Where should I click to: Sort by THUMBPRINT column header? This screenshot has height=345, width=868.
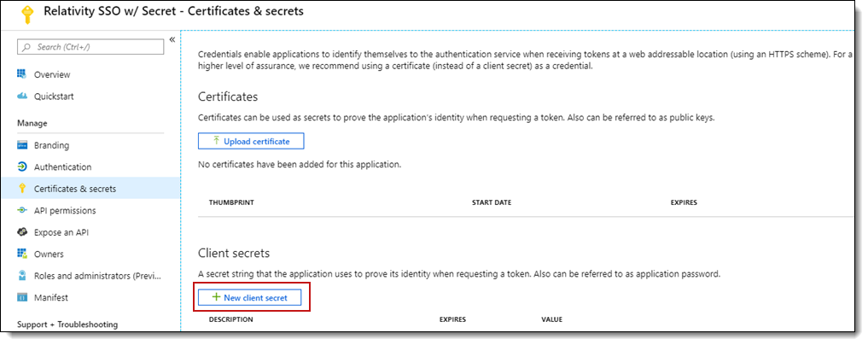pos(233,202)
